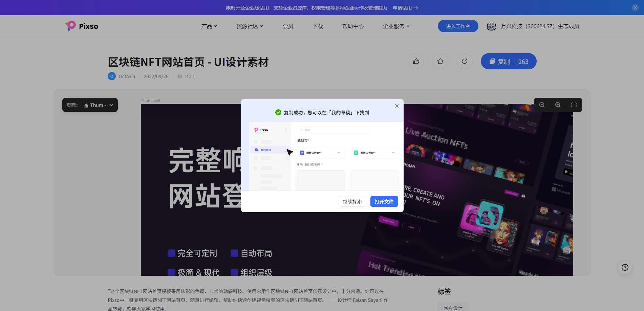The height and width of the screenshot is (311, 644).
Task: Zoom out of the preview canvas
Action: pyautogui.click(x=542, y=105)
